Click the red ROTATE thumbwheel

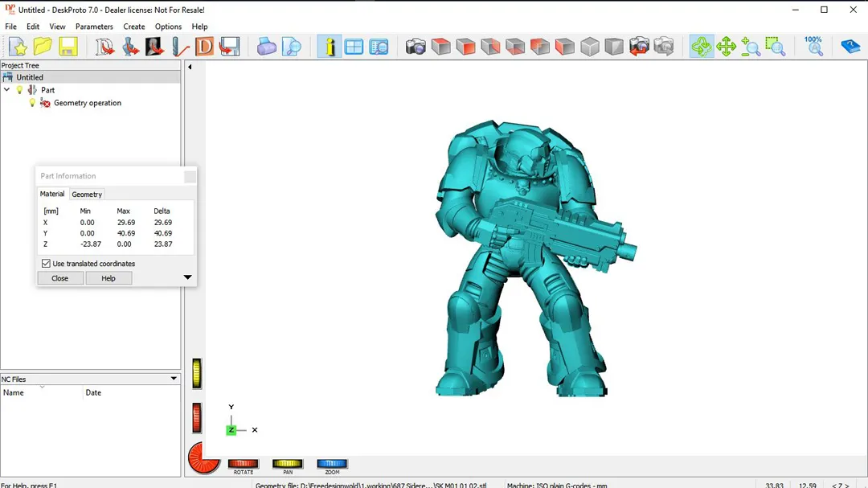click(x=244, y=464)
